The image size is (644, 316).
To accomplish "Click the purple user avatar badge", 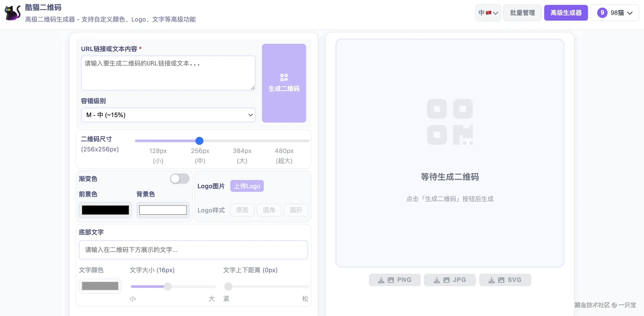I will (602, 13).
